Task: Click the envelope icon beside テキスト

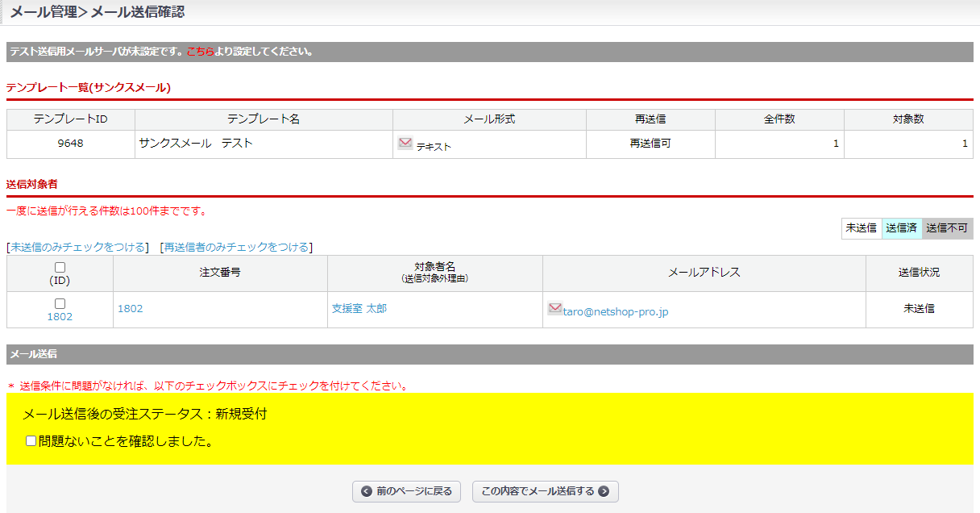Action: pyautogui.click(x=405, y=144)
